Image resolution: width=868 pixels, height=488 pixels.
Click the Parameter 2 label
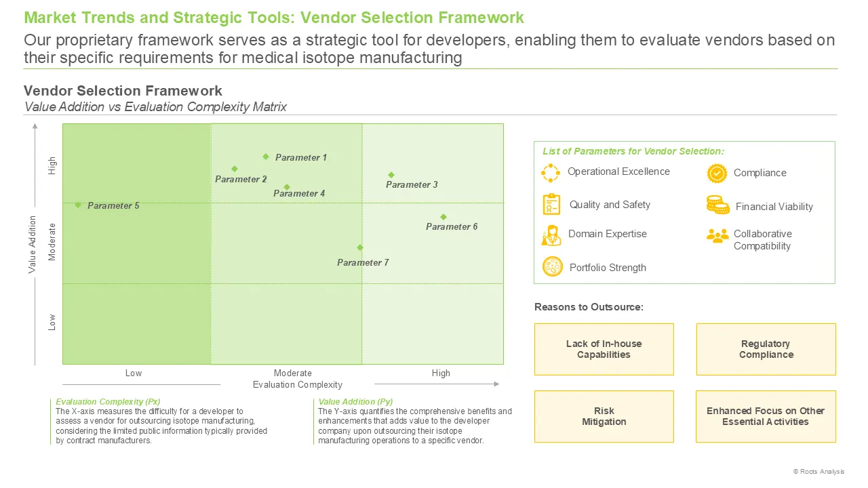coord(241,180)
